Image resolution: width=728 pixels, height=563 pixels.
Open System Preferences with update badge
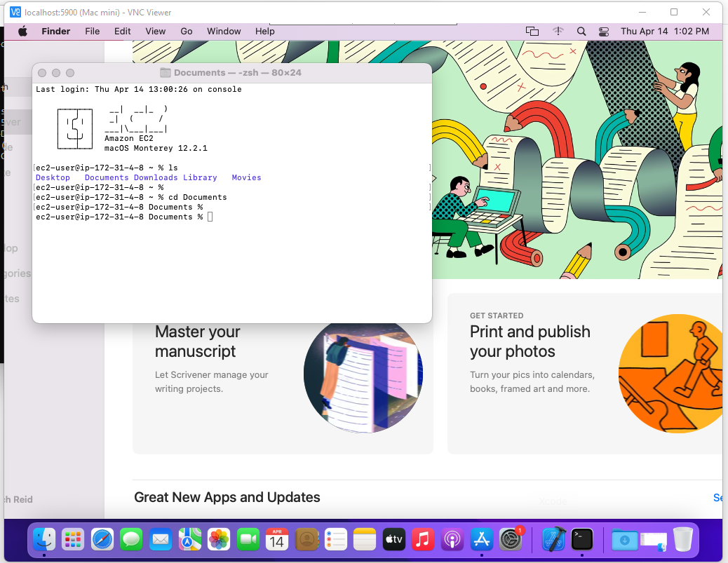click(512, 539)
